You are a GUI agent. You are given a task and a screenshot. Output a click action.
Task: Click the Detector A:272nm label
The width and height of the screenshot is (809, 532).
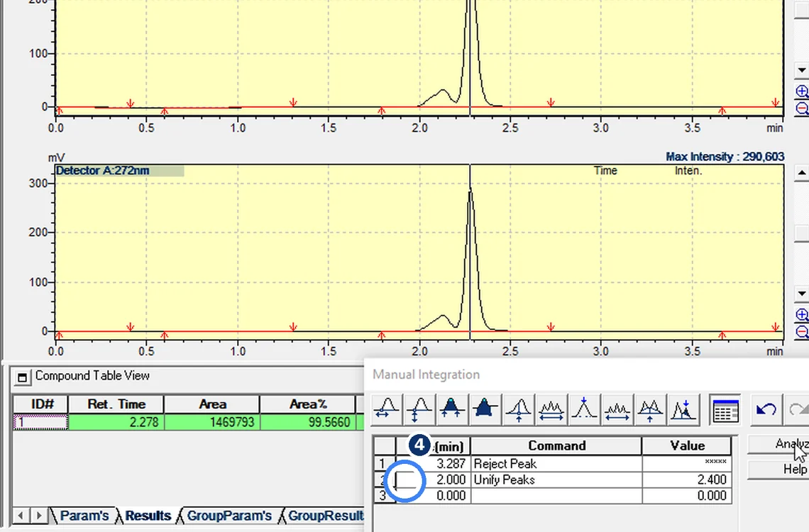pos(103,171)
